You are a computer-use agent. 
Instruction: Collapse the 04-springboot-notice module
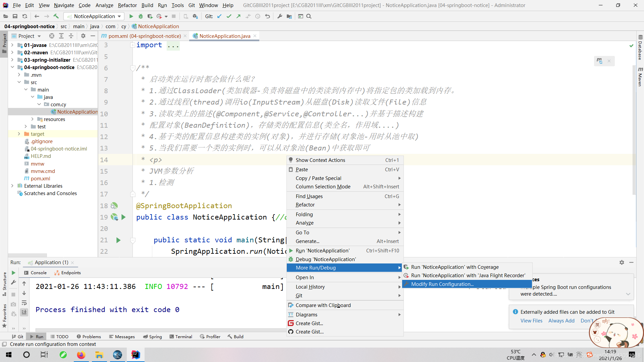[x=12, y=67]
